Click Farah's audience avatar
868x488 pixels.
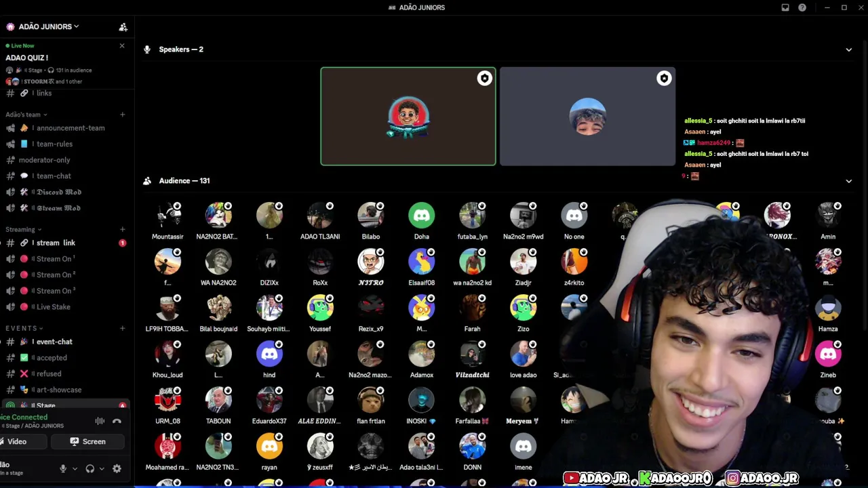coord(473,308)
